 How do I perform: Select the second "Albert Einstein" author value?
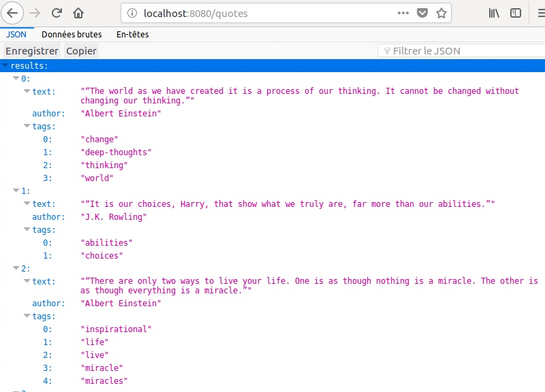(x=121, y=304)
